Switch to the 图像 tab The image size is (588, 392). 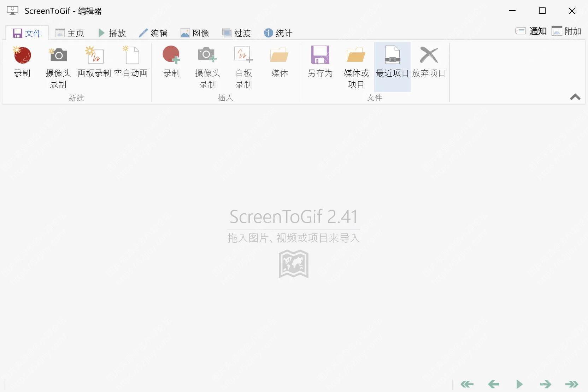tap(195, 32)
